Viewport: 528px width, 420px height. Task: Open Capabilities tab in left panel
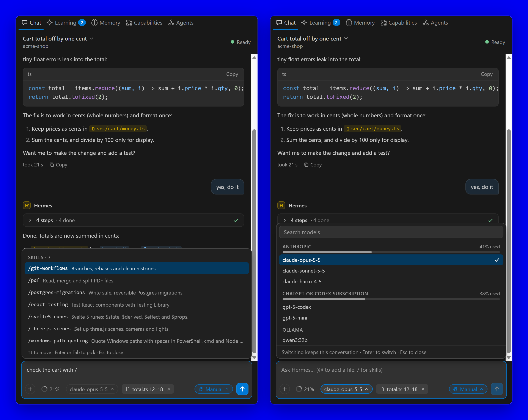coord(144,23)
